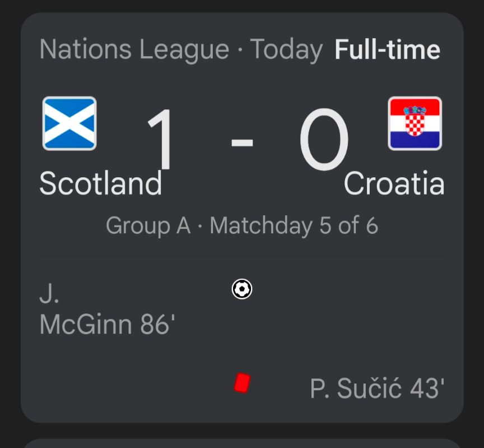Click the Matchday 5 of 6 text

pyautogui.click(x=294, y=225)
